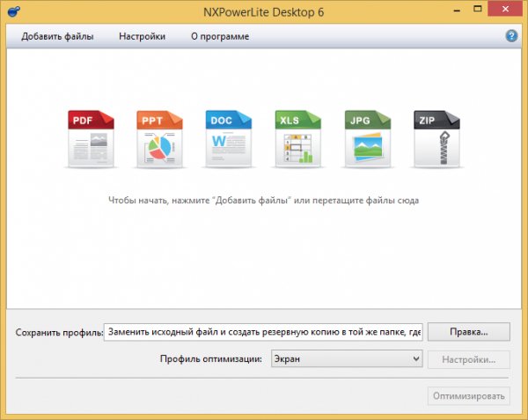Open the Настройки menu item
528x420 pixels.
[142, 36]
